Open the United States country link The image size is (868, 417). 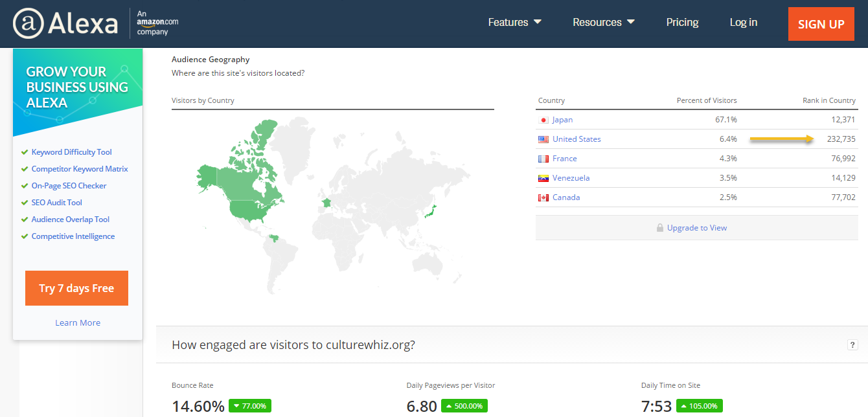pyautogui.click(x=577, y=139)
